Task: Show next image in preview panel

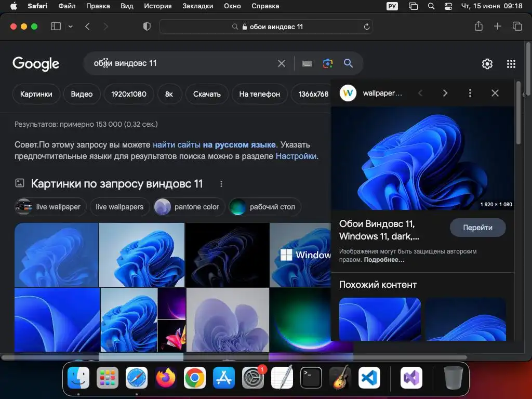Action: coord(445,93)
